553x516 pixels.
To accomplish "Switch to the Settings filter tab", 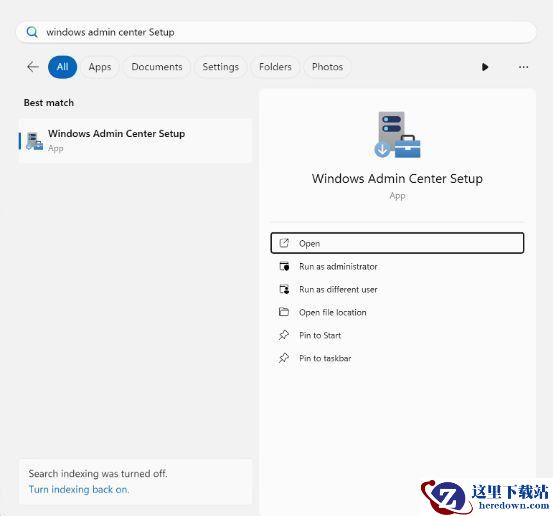I will pos(220,67).
